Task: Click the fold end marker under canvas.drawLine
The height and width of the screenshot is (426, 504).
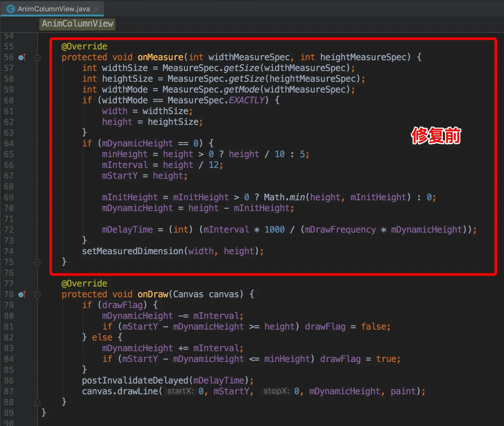Action: [x=37, y=402]
